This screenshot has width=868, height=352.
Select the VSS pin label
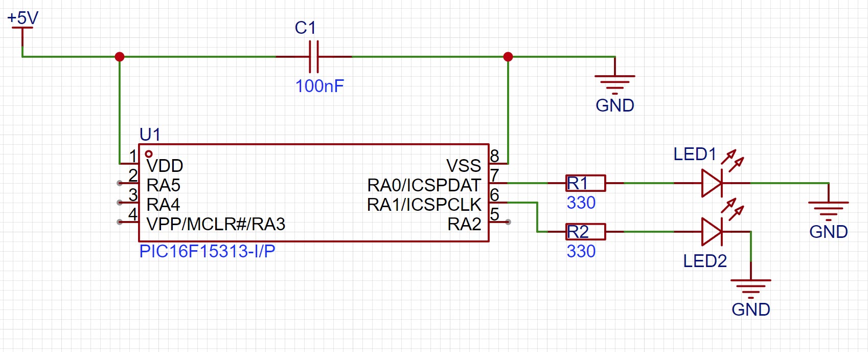click(464, 166)
